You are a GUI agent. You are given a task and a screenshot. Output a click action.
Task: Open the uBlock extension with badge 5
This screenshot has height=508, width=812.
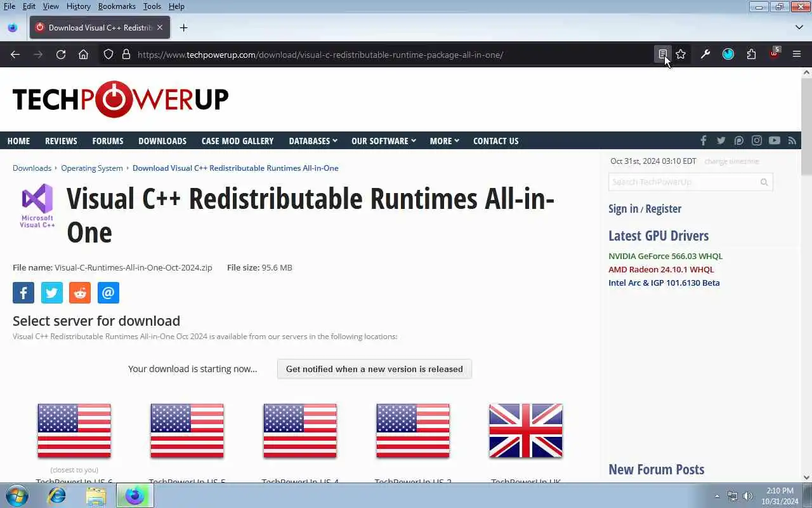(x=774, y=54)
